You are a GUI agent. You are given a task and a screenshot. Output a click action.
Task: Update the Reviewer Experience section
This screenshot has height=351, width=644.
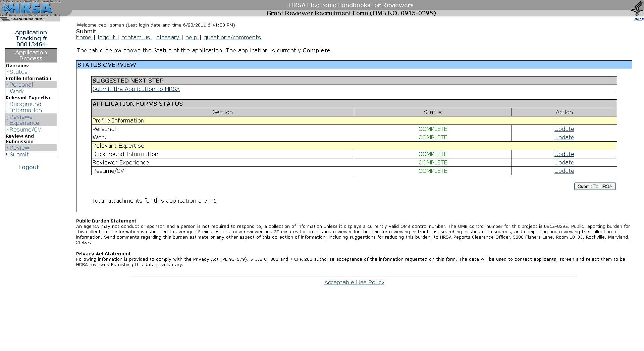point(564,162)
